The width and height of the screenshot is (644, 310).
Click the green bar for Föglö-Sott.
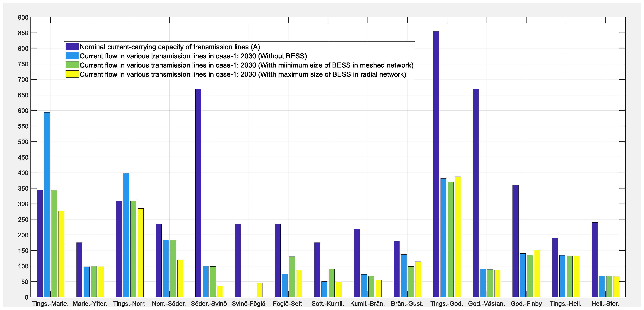[292, 276]
